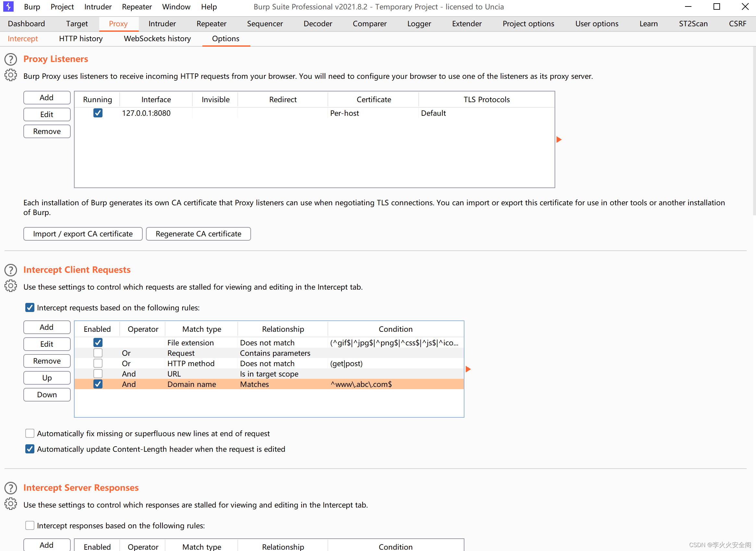Open help for Proxy Listeners section
756x551 pixels.
click(11, 59)
